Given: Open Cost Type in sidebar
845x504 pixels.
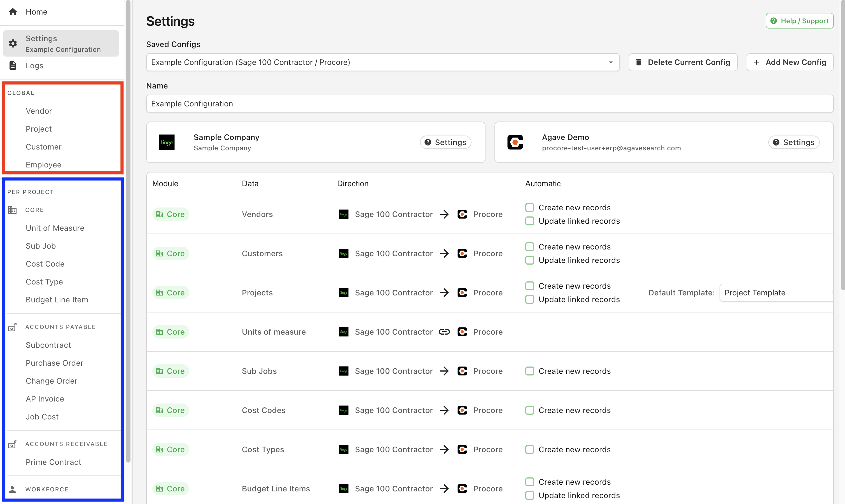Looking at the screenshot, I should click(44, 282).
